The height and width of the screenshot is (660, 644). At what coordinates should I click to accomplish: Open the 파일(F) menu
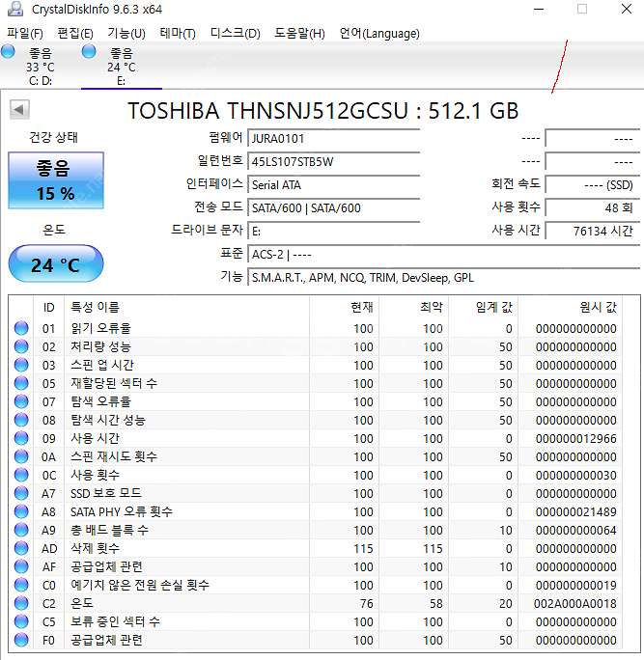pyautogui.click(x=25, y=33)
